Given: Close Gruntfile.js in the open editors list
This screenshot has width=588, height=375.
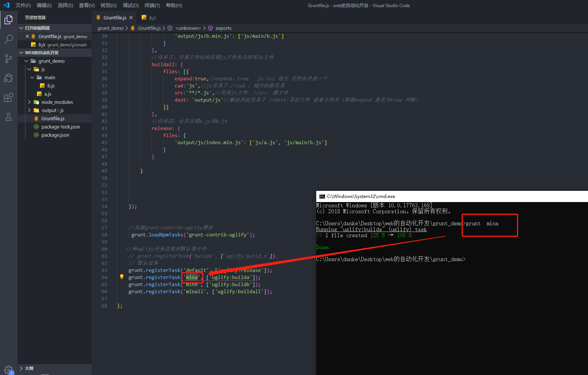Looking at the screenshot, I should coord(27,36).
